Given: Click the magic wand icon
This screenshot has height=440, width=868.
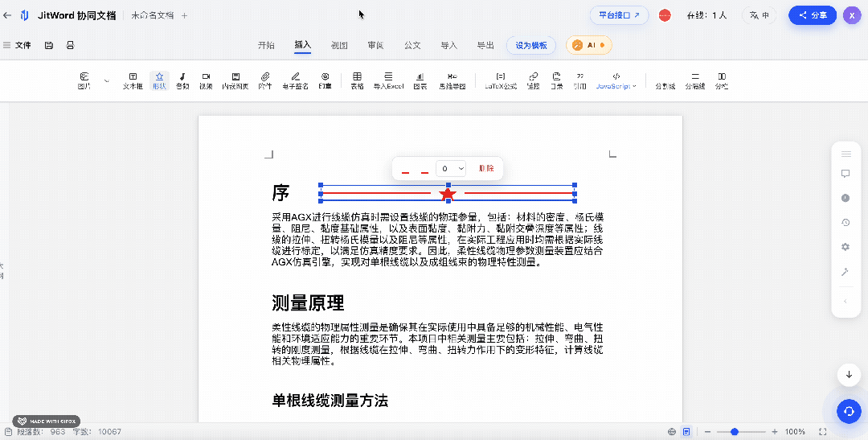Looking at the screenshot, I should (845, 272).
